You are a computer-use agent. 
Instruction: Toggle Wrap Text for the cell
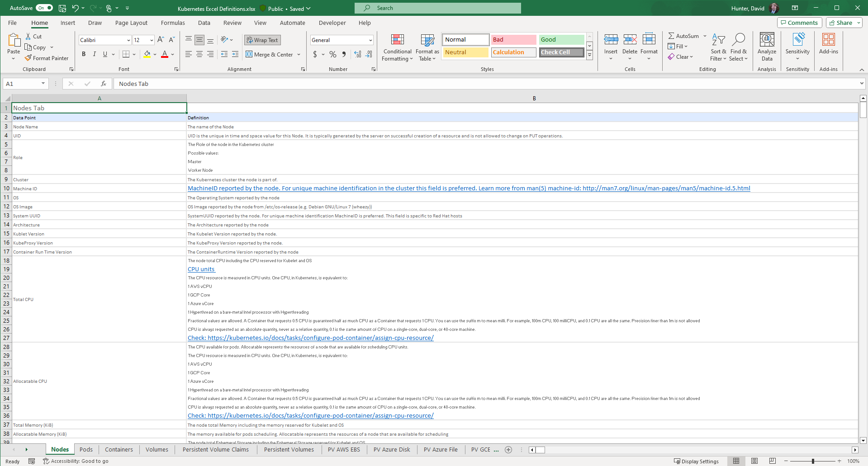(x=262, y=40)
